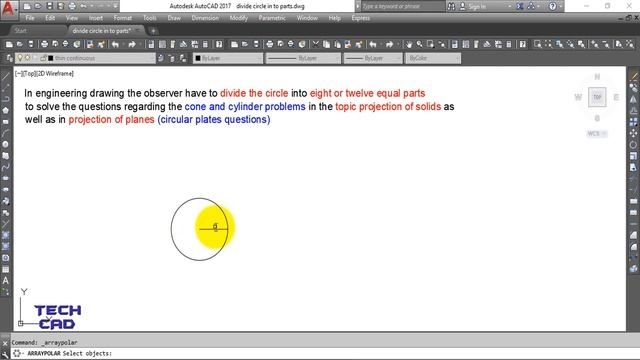Click the Make Object's Layer Current icon
Viewport: 640px width, 360px height.
click(161, 58)
